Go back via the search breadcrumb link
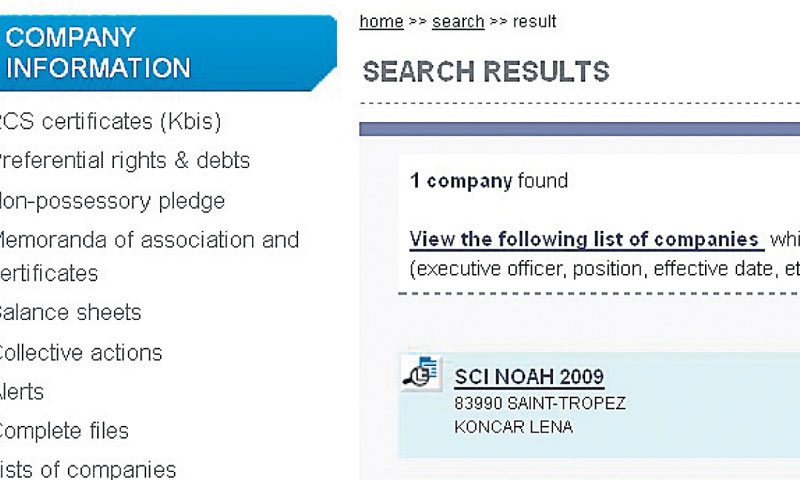The height and width of the screenshot is (480, 800). coord(458,21)
